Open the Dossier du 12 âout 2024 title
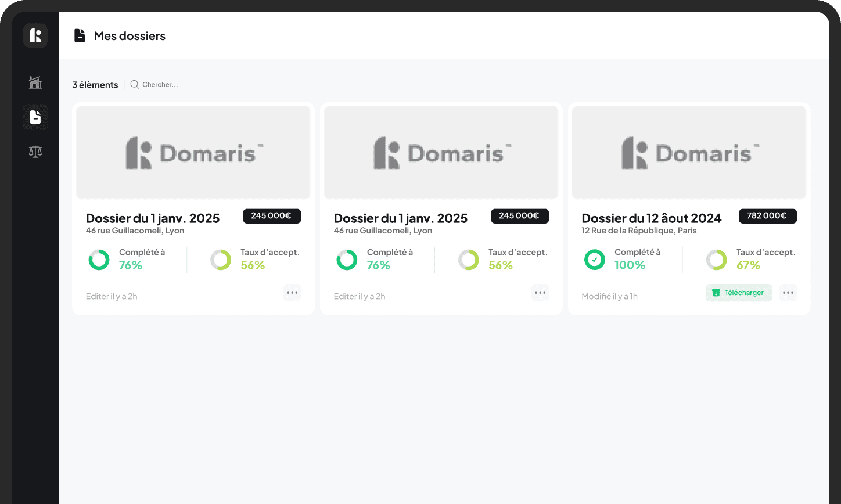Image resolution: width=841 pixels, height=504 pixels. [651, 218]
